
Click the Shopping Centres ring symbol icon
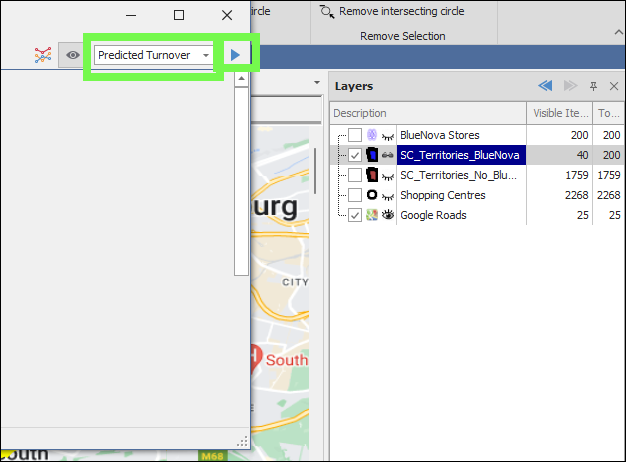372,195
